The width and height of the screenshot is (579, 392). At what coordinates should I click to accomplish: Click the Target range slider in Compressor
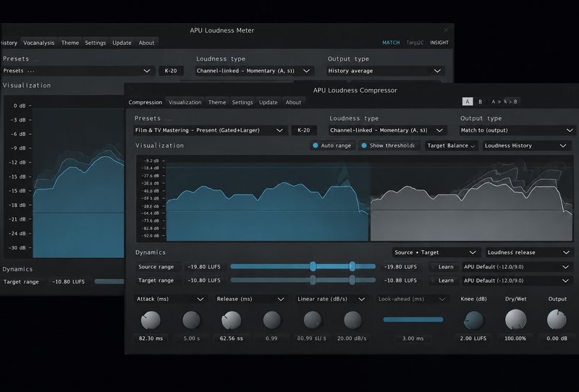click(x=303, y=280)
